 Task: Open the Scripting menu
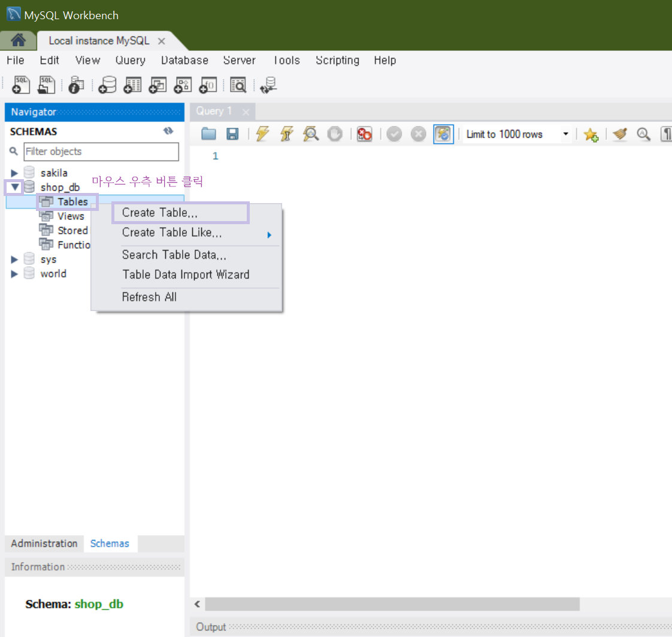coord(337,60)
